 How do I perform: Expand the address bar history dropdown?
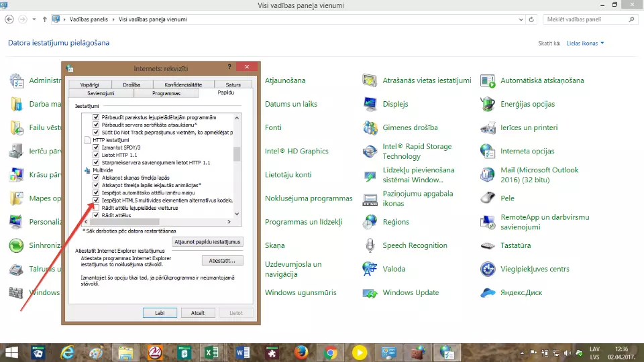[x=521, y=19]
